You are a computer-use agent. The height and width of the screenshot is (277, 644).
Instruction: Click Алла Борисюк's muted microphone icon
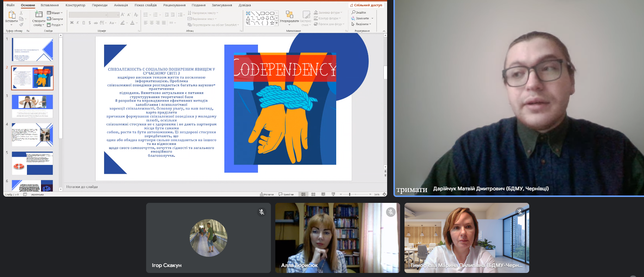point(391,212)
